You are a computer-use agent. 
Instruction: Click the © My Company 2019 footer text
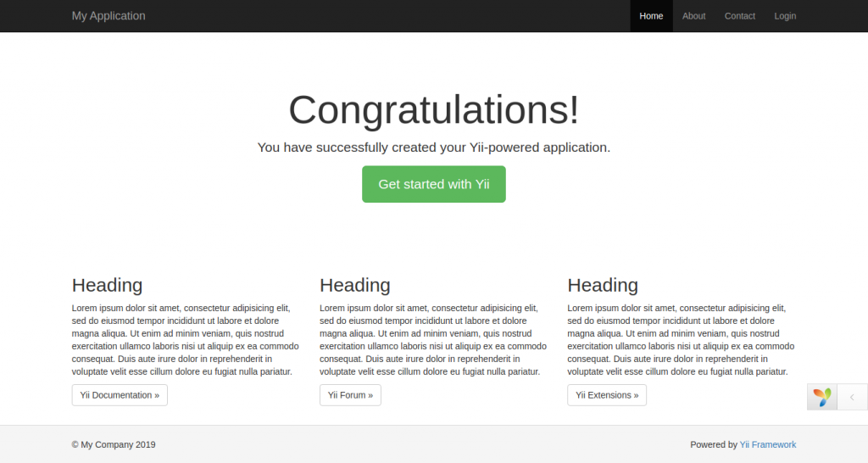pyautogui.click(x=114, y=444)
